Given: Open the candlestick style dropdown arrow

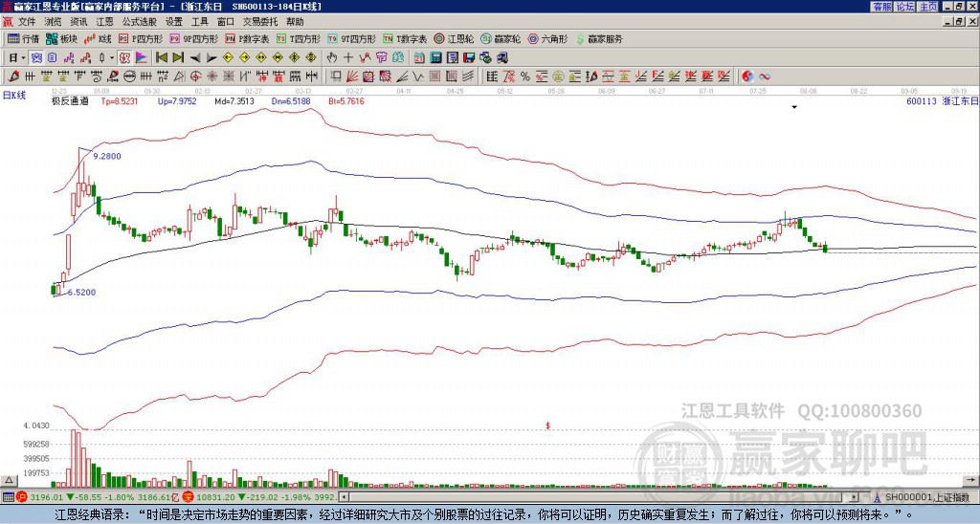Looking at the screenshot, I should point(112,57).
